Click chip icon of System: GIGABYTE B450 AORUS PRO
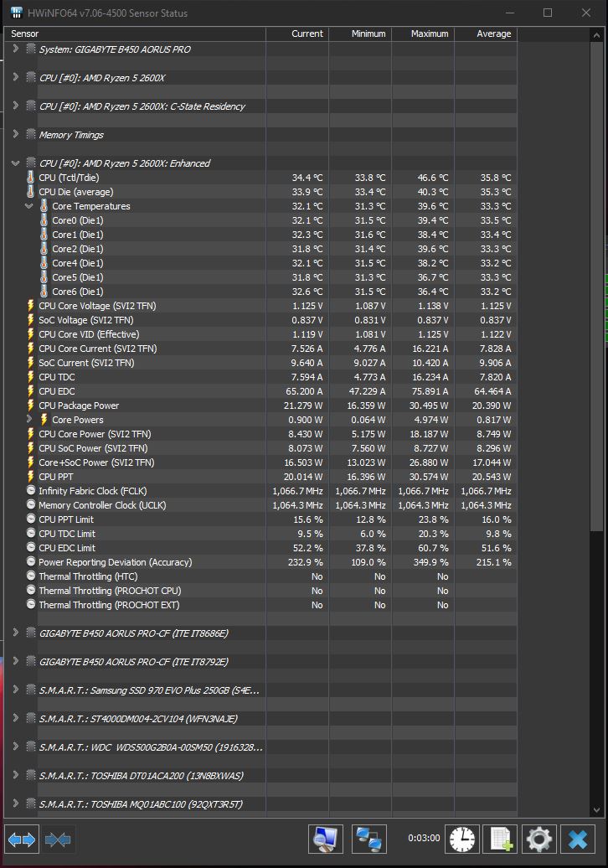The image size is (608, 868). (x=31, y=49)
